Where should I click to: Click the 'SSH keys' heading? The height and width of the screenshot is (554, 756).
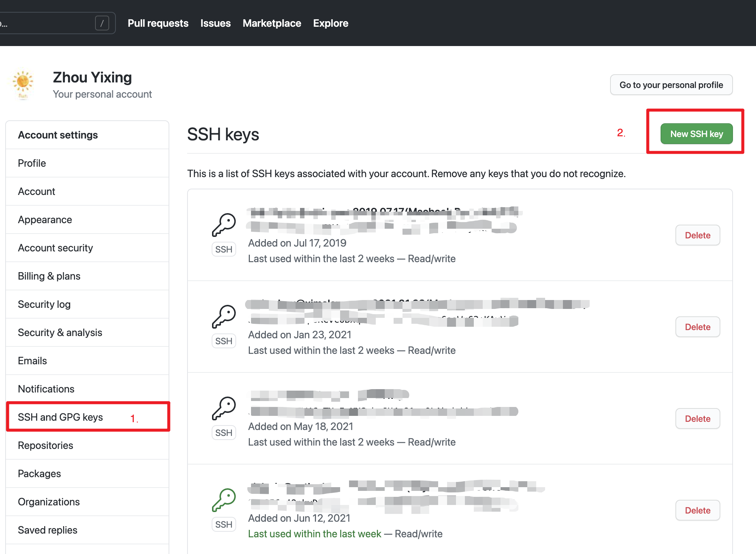coord(223,134)
